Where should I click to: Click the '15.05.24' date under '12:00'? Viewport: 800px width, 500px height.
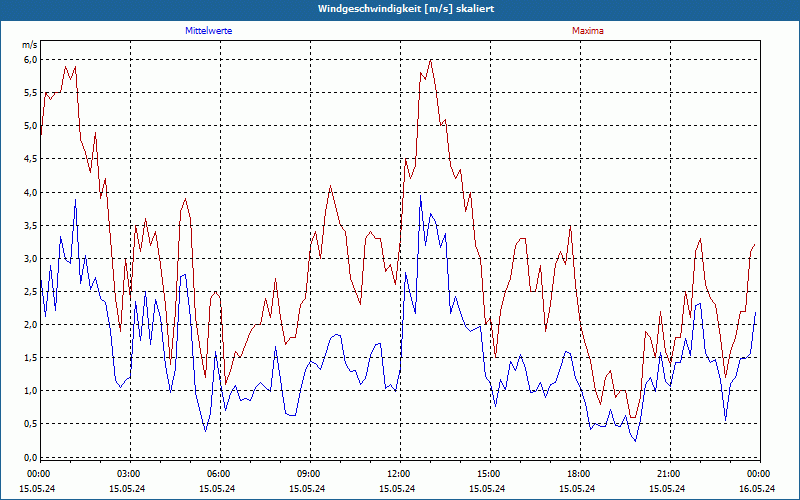(397, 489)
